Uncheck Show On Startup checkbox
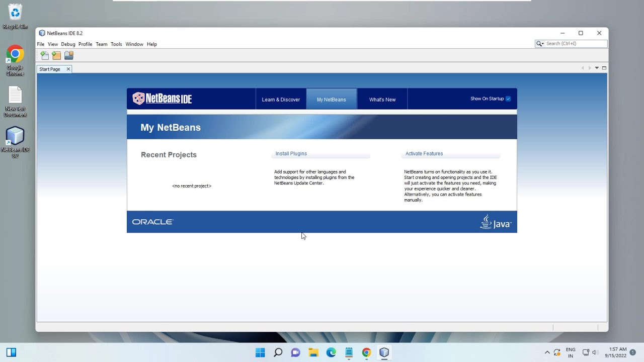Screen dimensions: 644x362 point(508,99)
